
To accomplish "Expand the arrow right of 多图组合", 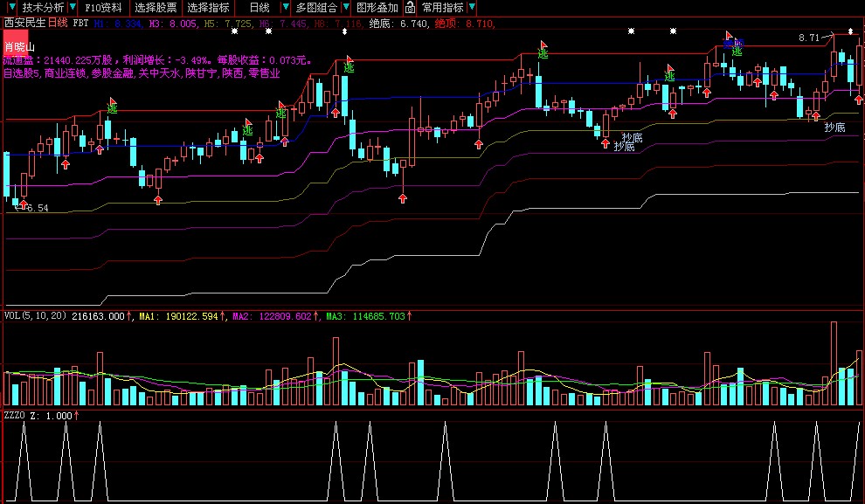I will click(344, 7).
